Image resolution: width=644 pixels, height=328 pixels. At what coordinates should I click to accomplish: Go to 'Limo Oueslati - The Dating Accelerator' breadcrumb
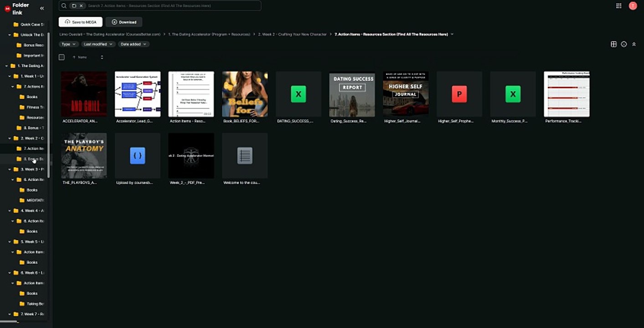click(x=110, y=34)
